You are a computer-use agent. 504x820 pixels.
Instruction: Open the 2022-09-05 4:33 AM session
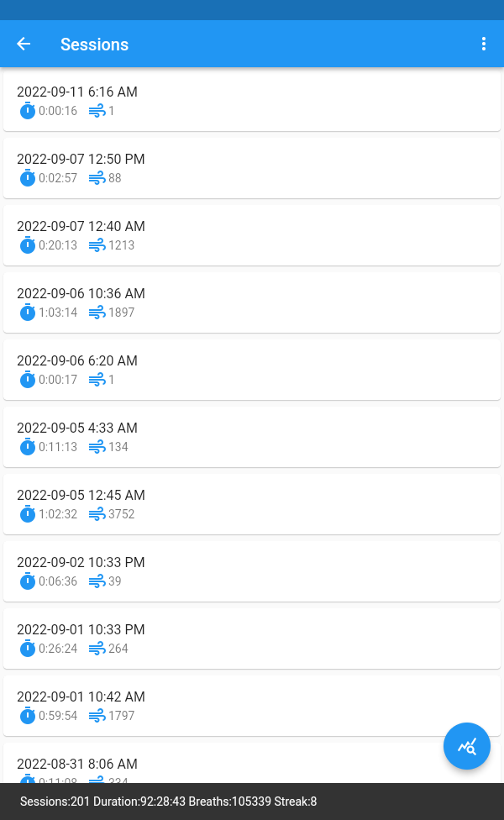click(252, 436)
